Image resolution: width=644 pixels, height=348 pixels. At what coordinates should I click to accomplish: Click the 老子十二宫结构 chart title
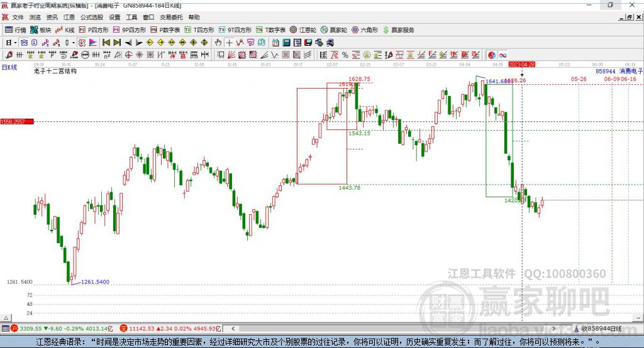click(x=55, y=71)
